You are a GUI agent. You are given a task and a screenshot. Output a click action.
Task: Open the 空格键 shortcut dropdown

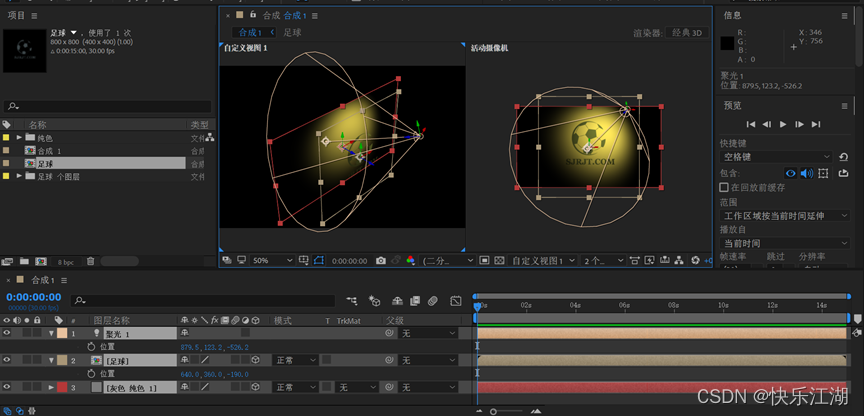coord(776,157)
